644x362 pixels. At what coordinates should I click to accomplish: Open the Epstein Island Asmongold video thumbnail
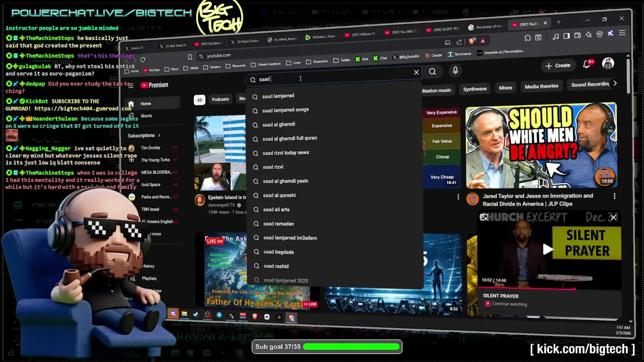click(x=220, y=154)
